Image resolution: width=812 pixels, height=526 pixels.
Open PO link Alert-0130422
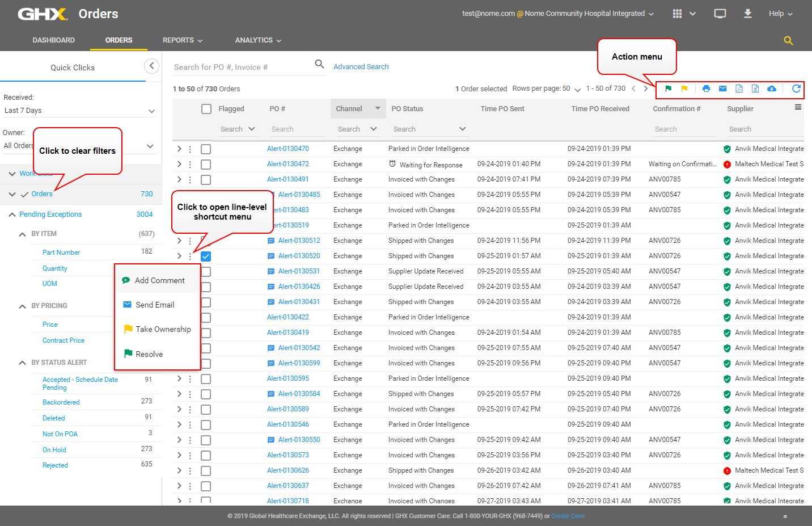point(288,317)
